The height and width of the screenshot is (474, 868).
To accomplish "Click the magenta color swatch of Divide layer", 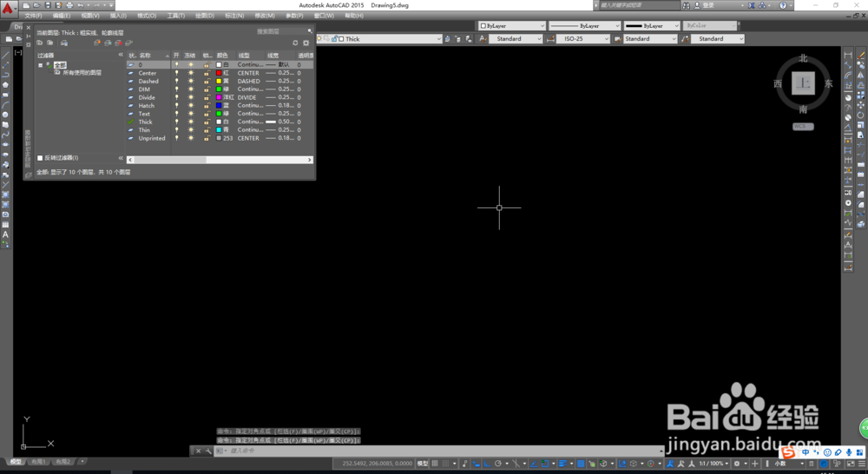I will (x=219, y=97).
